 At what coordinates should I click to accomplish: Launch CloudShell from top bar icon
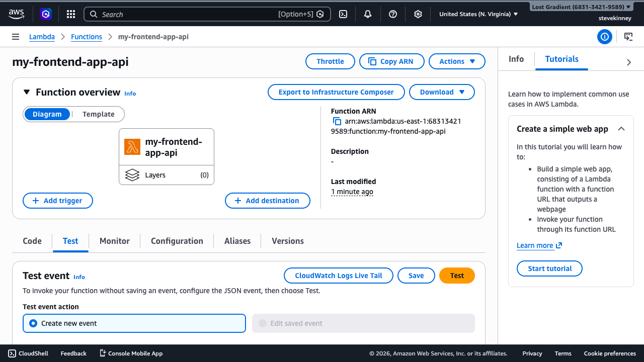343,14
